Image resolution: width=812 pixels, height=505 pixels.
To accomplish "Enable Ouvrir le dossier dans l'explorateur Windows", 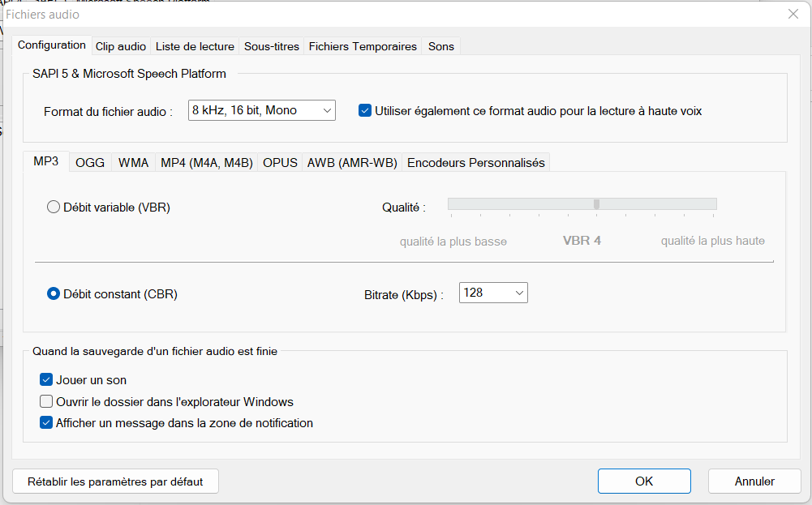I will click(46, 401).
